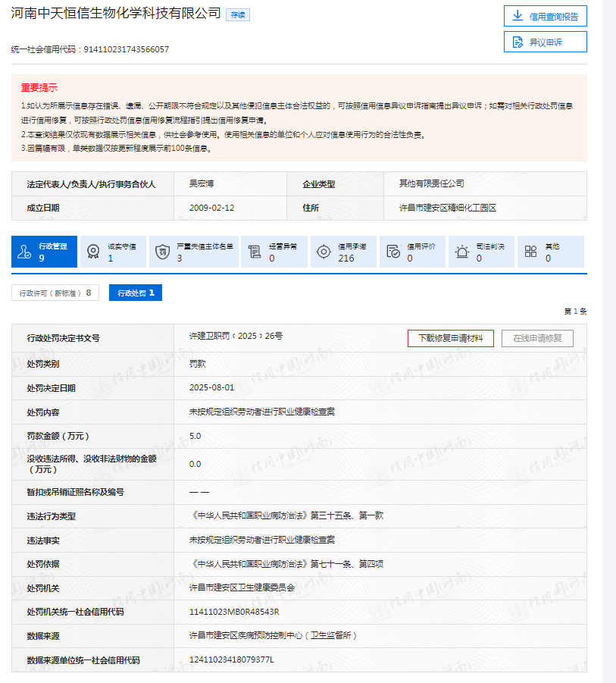Click the 存续 status badge
The height and width of the screenshot is (683, 616).
point(238,14)
